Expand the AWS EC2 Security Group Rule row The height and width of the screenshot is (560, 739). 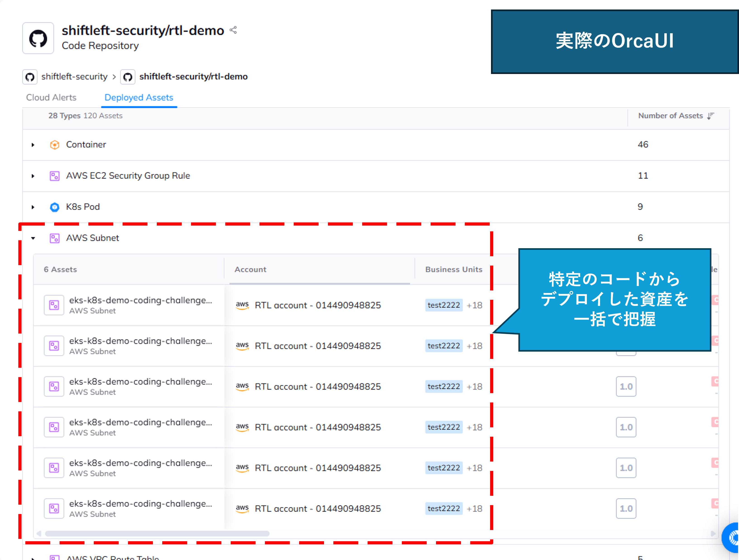coord(33,176)
